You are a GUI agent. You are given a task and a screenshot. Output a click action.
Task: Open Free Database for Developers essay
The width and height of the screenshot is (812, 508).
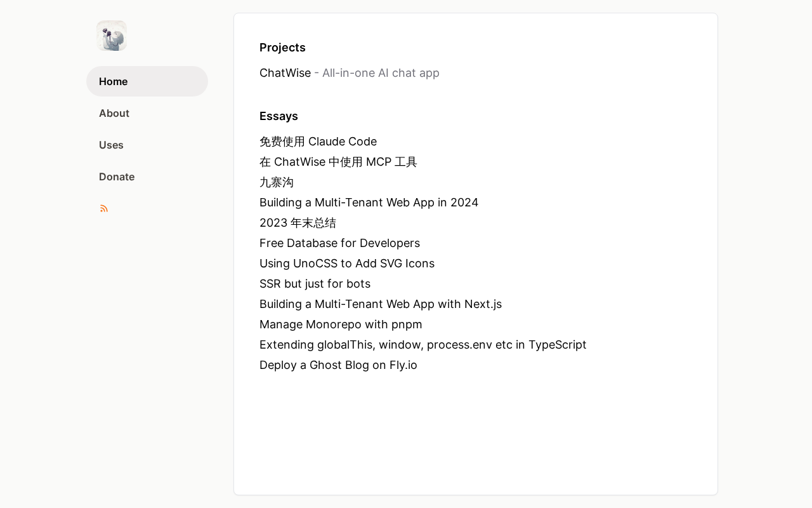pos(339,243)
